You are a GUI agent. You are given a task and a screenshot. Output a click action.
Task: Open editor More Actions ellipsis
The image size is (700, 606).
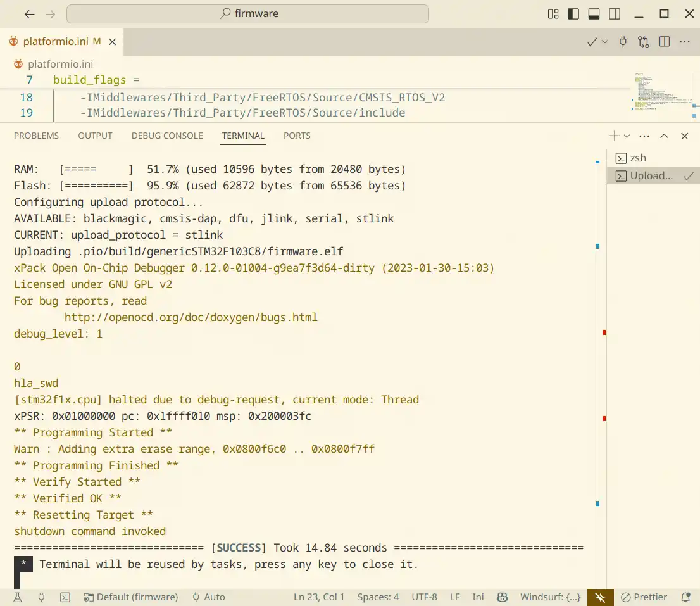click(685, 42)
